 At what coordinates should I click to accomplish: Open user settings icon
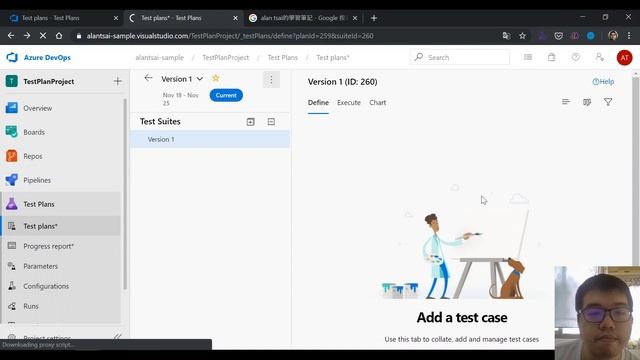pyautogui.click(x=600, y=57)
